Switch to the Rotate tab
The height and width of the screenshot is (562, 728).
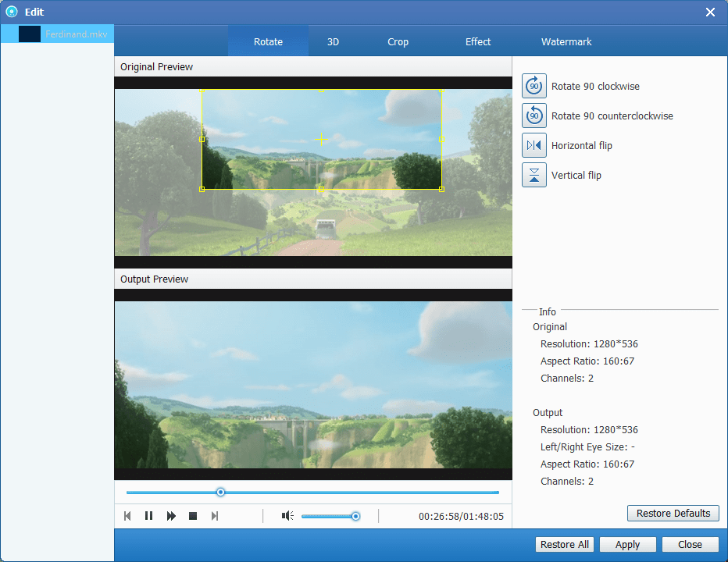(x=268, y=42)
